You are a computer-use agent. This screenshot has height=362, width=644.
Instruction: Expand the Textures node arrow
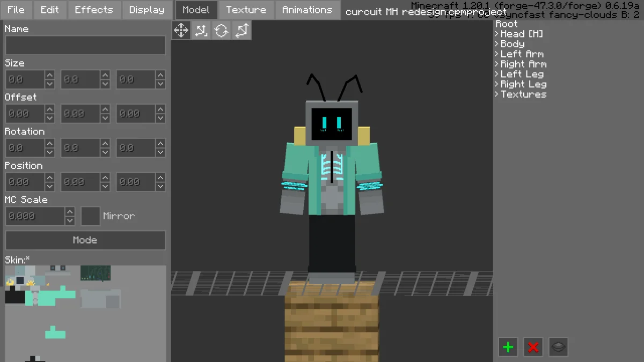click(497, 94)
